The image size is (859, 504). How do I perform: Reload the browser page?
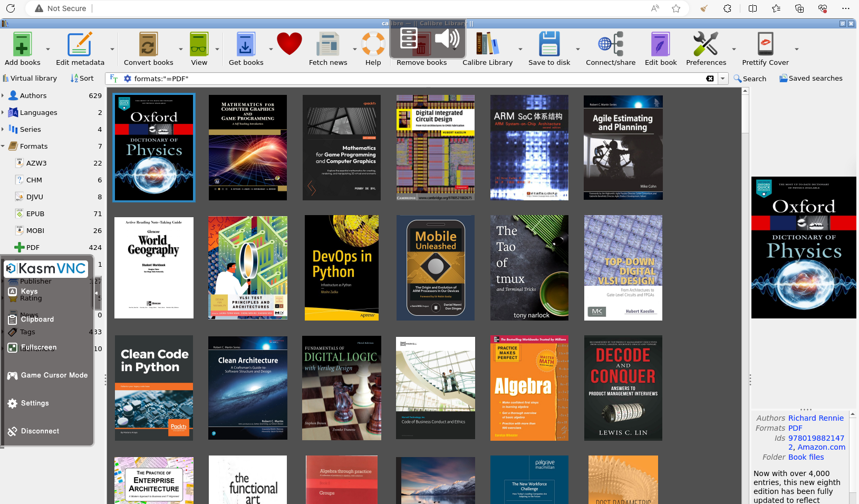click(x=11, y=8)
